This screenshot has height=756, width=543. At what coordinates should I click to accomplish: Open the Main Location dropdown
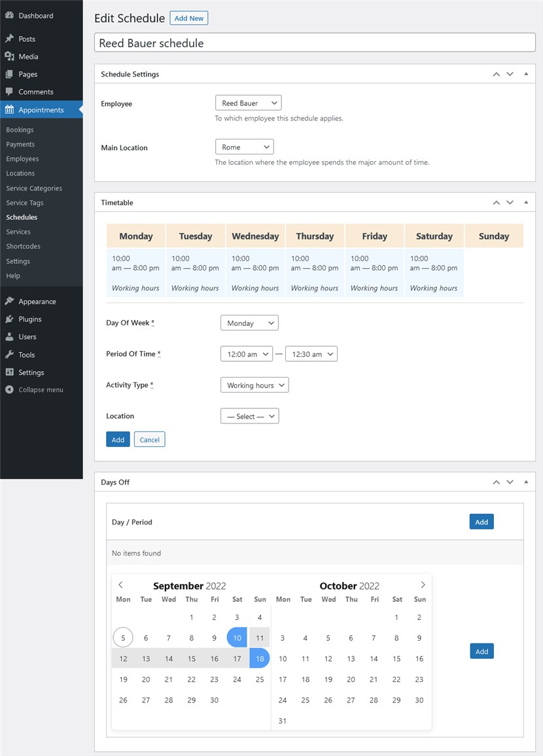244,147
